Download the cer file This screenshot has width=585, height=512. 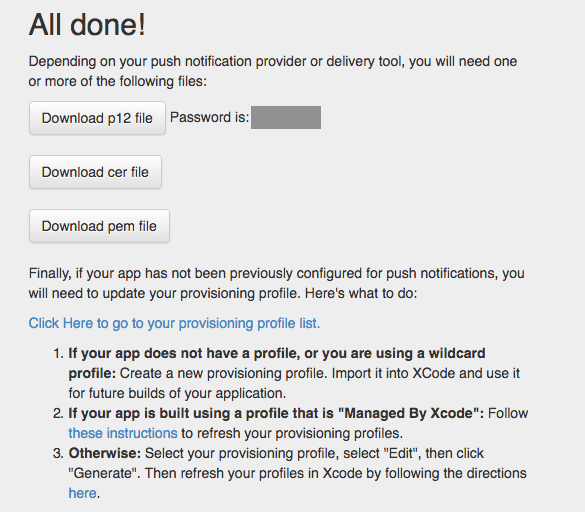tap(96, 172)
